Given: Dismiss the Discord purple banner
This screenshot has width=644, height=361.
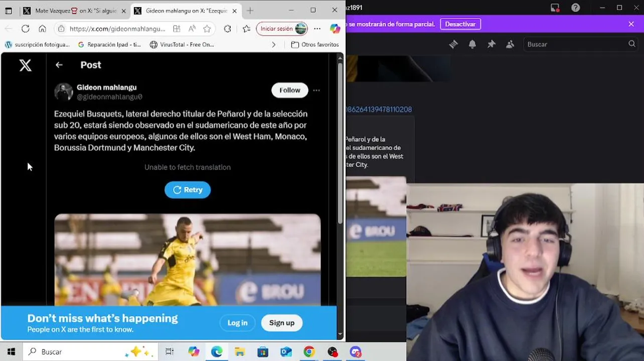Looking at the screenshot, I should 631,24.
